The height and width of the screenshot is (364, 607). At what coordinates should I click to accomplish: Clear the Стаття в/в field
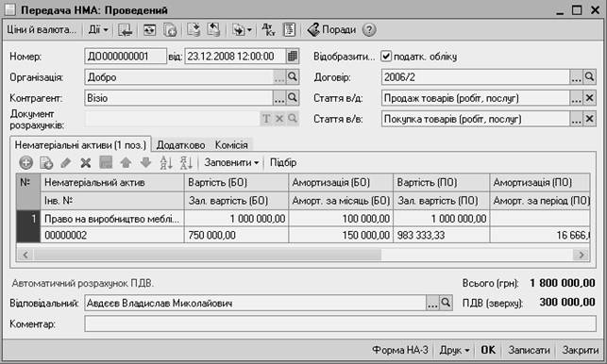[x=590, y=119]
